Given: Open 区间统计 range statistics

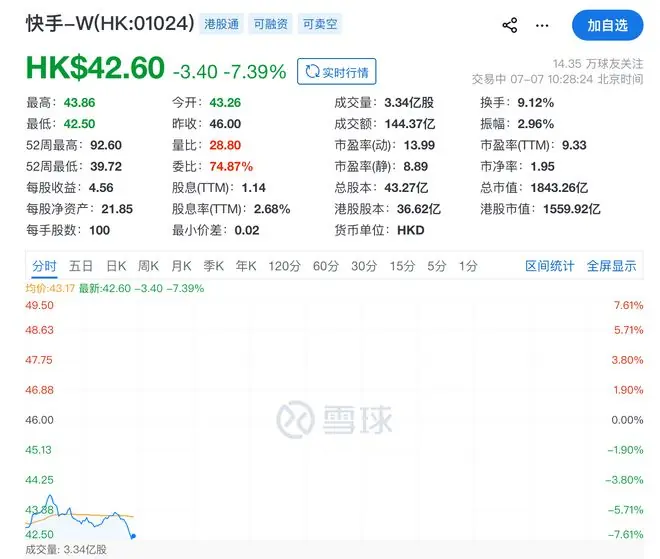Looking at the screenshot, I should point(549,266).
